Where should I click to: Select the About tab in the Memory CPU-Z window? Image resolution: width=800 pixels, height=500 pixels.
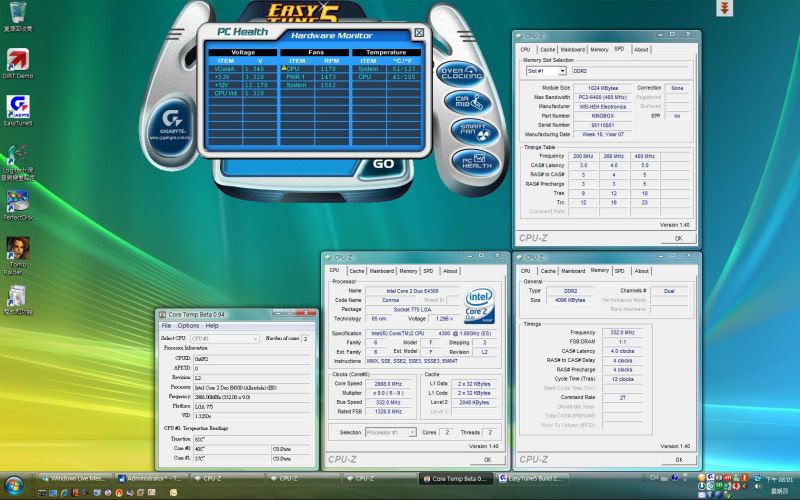[x=641, y=271]
